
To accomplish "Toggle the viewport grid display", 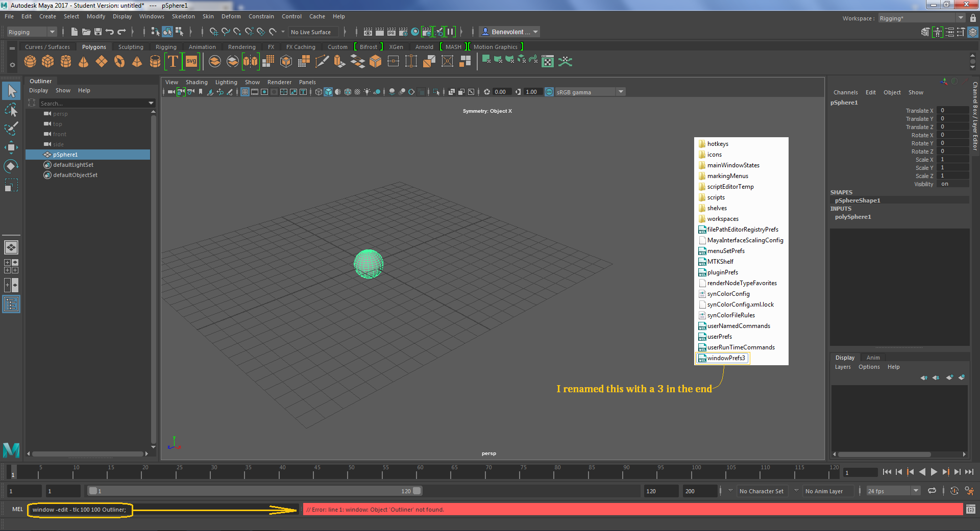I will coord(245,92).
